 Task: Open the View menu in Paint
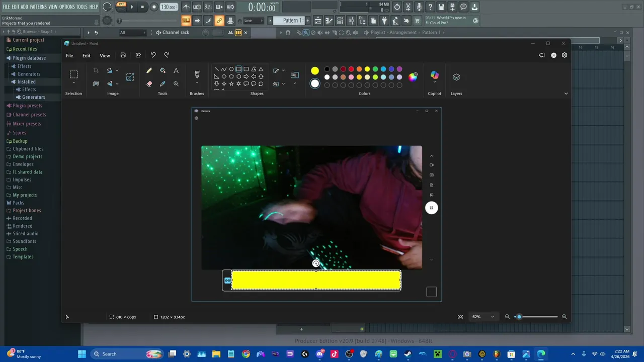[x=105, y=56]
